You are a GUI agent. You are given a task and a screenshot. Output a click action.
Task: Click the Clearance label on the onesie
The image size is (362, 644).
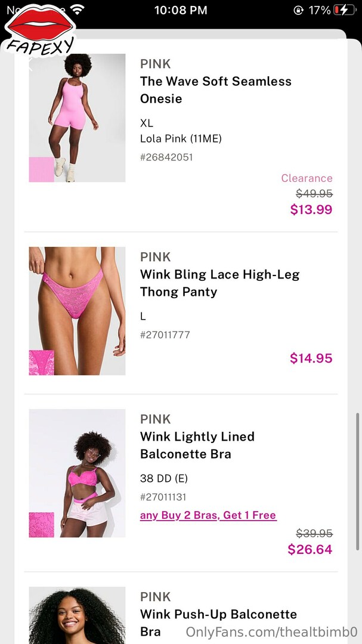pyautogui.click(x=307, y=178)
